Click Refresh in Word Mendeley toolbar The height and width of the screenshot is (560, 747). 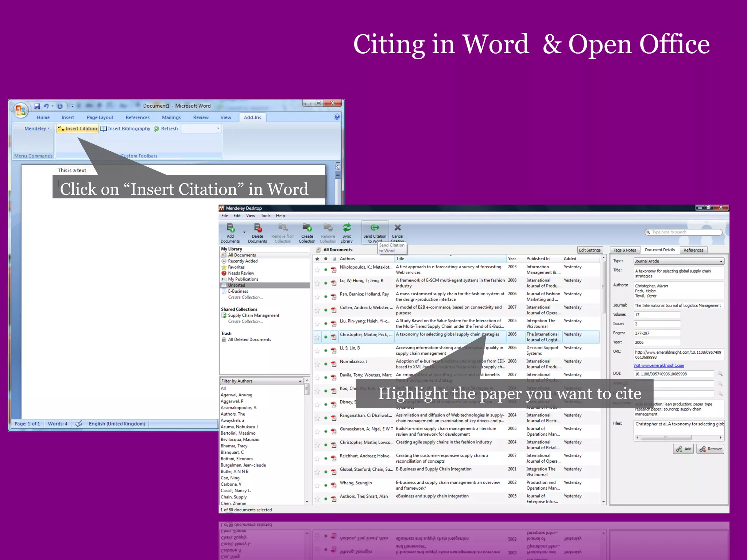click(166, 129)
